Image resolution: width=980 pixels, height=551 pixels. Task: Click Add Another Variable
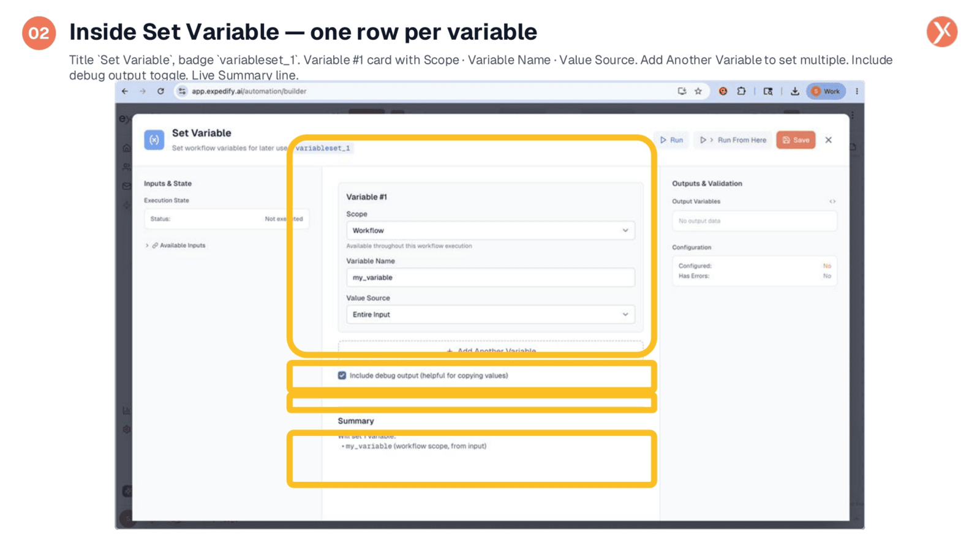tap(491, 351)
